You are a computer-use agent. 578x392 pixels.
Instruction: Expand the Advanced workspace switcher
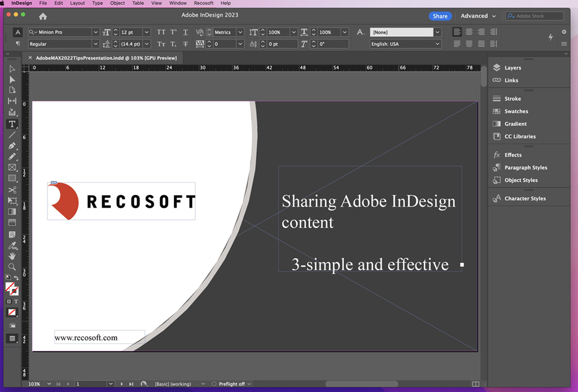pyautogui.click(x=478, y=16)
